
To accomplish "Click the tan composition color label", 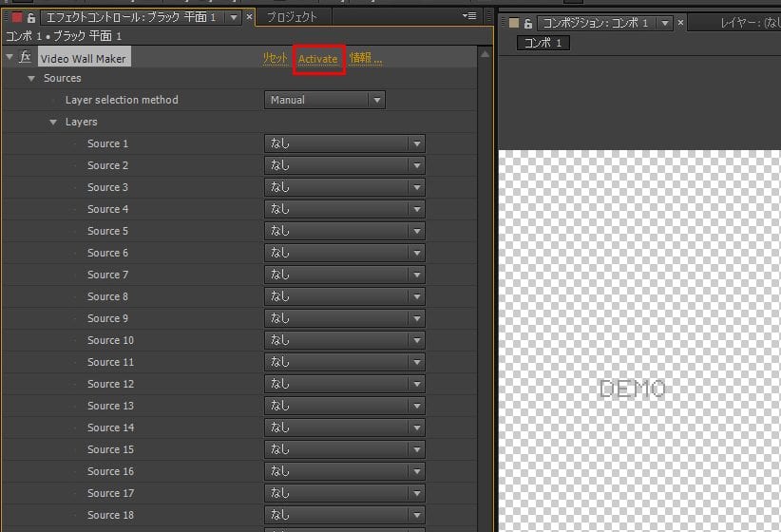I will pos(514,23).
